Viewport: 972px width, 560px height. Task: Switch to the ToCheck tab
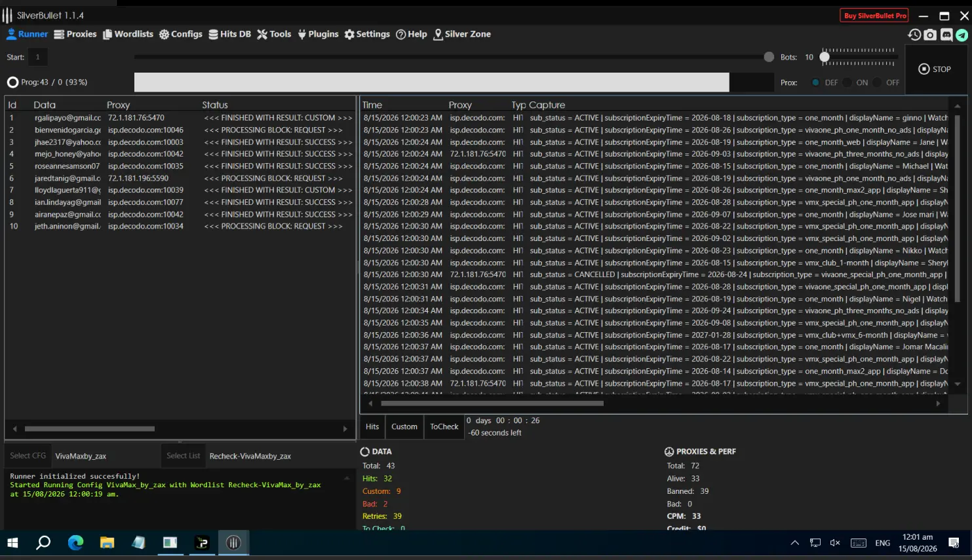point(444,427)
